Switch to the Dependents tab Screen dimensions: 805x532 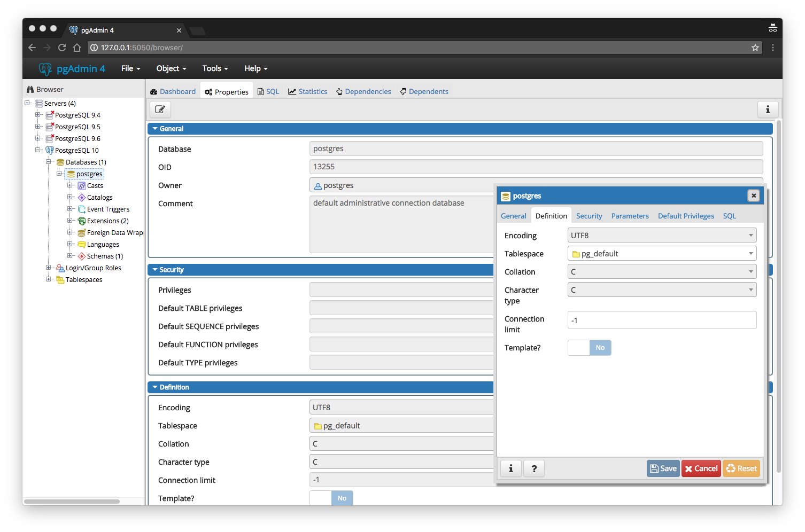[424, 91]
